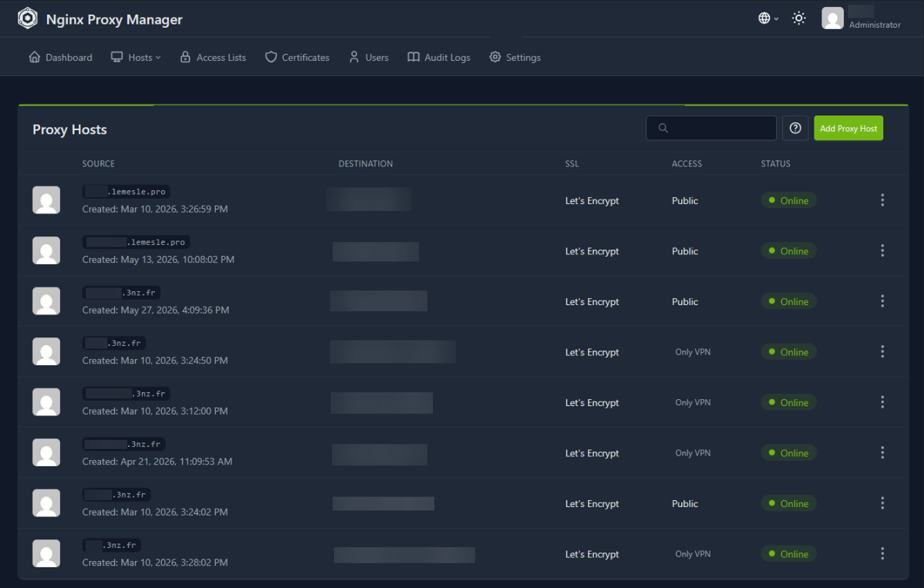Click Online status for host created May 13
The image size is (924, 588).
[788, 251]
